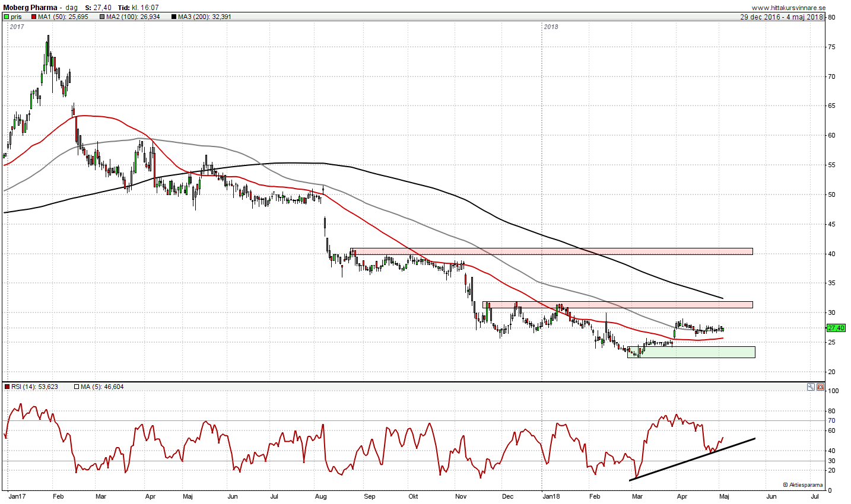
Task: Select the green support zone rectangle
Action: [691, 352]
